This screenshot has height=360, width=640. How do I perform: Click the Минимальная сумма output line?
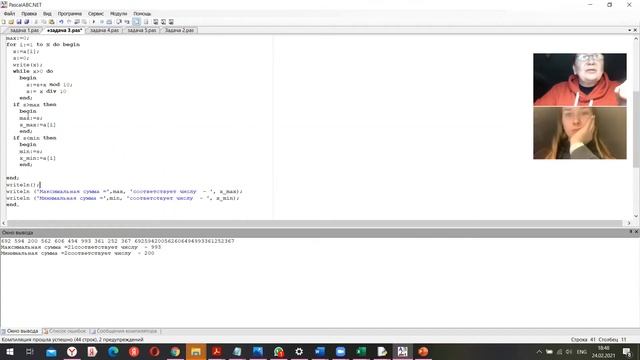[x=78, y=253]
